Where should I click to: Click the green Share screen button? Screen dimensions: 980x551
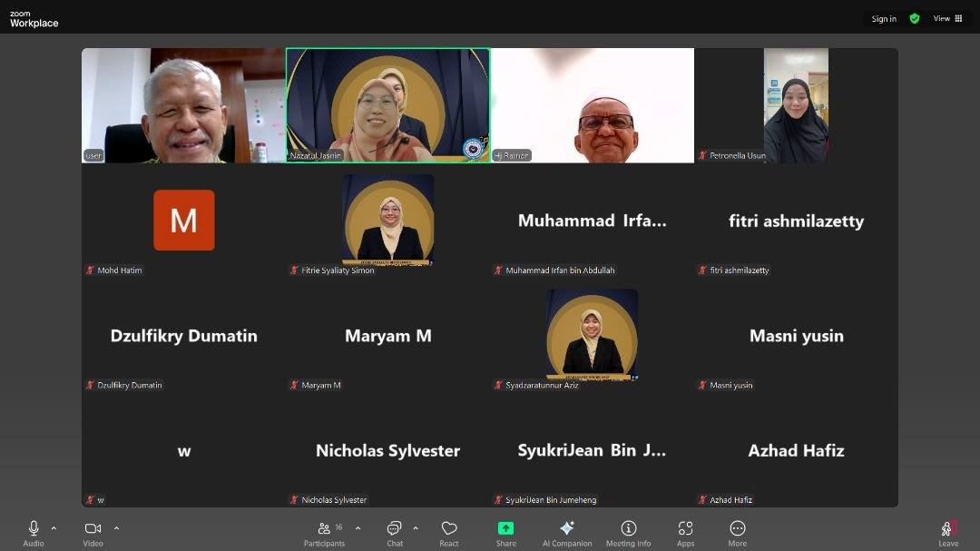point(505,533)
